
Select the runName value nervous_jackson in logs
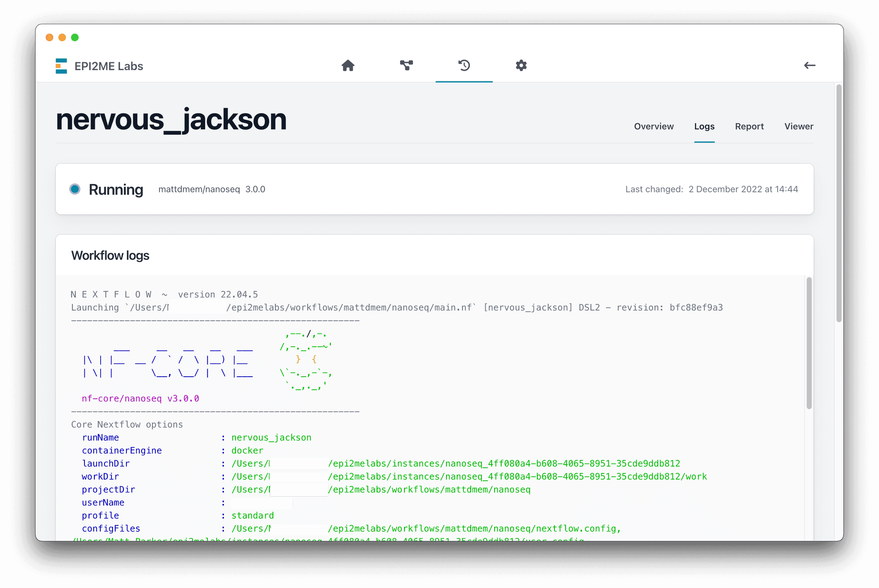271,437
